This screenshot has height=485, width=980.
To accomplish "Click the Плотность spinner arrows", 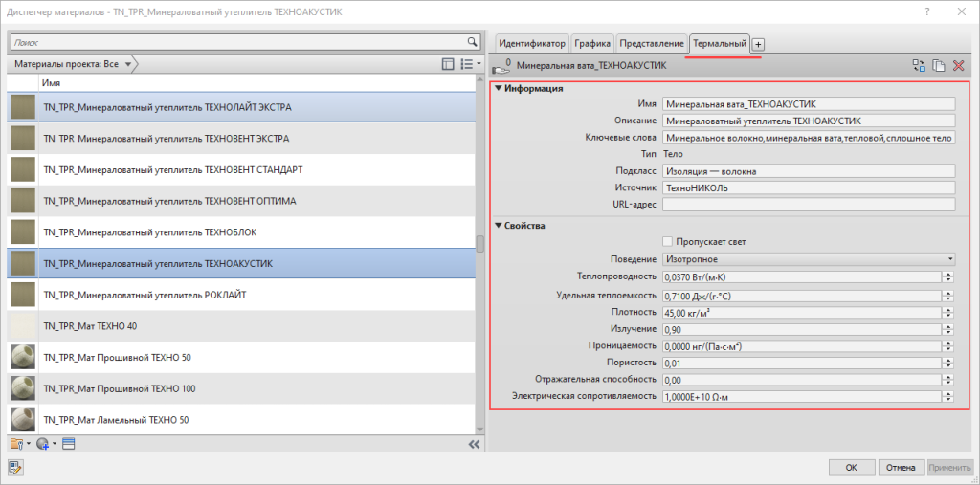I will click(x=948, y=313).
